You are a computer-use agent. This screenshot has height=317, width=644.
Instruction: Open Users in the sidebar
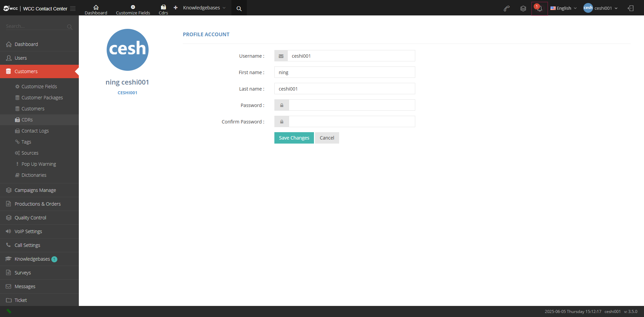click(39, 58)
